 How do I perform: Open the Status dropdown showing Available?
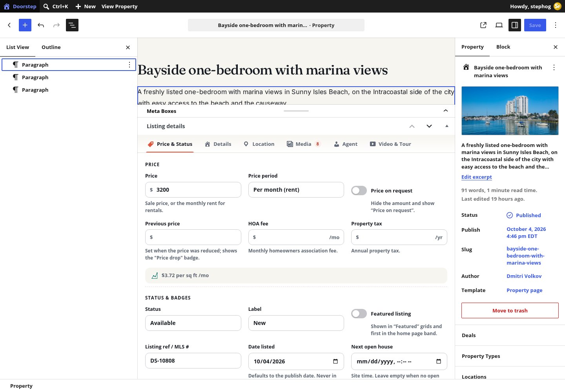[x=193, y=323]
